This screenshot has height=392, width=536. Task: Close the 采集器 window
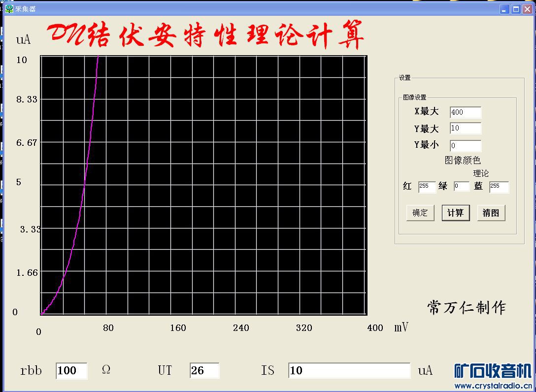(527, 9)
